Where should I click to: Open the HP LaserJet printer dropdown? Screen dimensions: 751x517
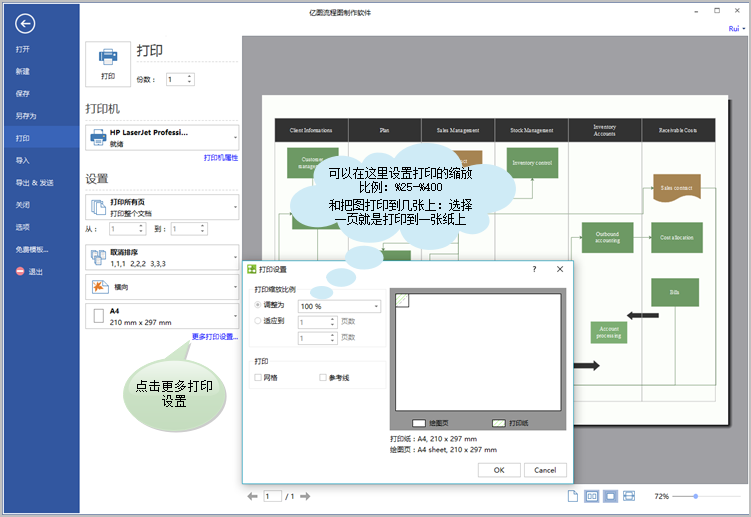(x=162, y=138)
